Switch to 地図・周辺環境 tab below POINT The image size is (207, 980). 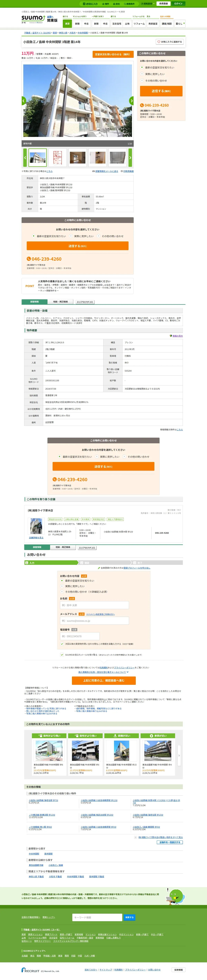pyautogui.click(x=60, y=302)
